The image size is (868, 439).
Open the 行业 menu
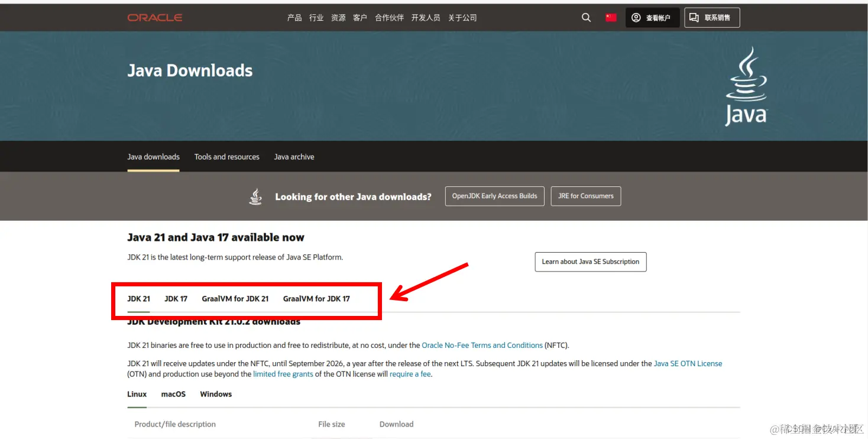pyautogui.click(x=316, y=18)
